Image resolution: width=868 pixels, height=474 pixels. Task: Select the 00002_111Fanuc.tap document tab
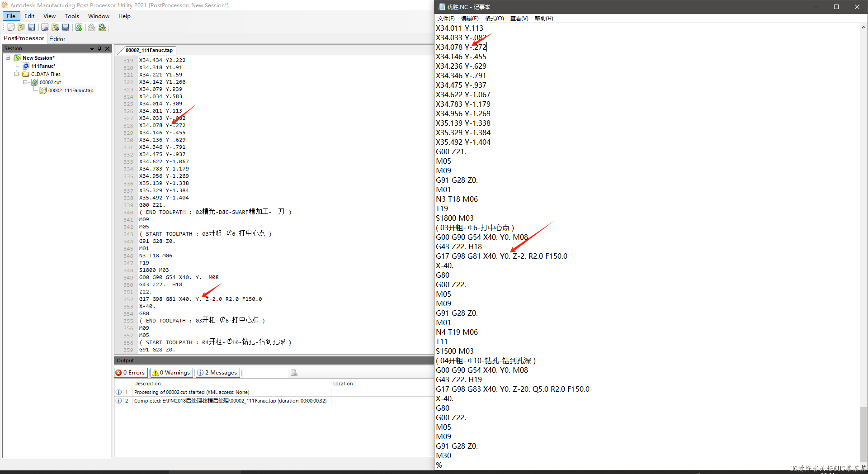149,50
